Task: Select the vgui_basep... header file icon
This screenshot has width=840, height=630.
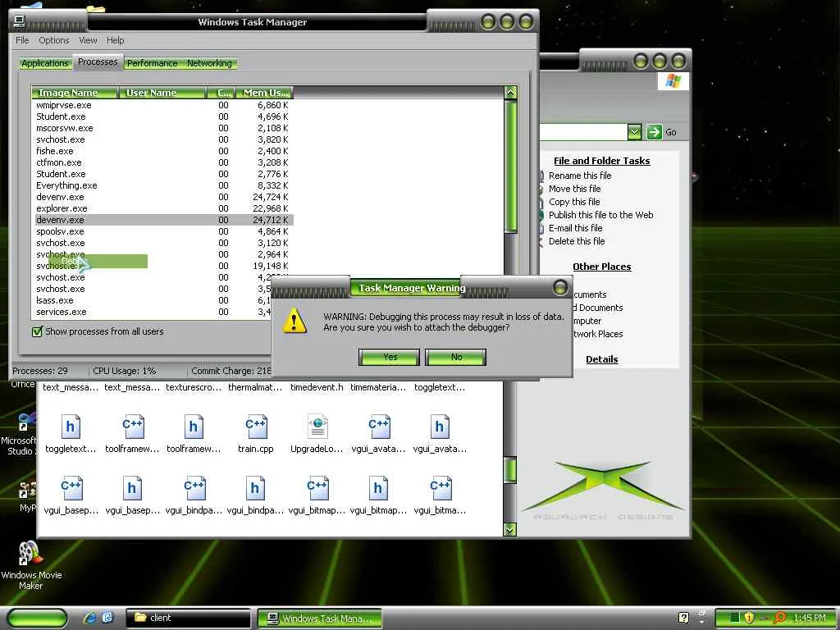Action: coord(132,488)
